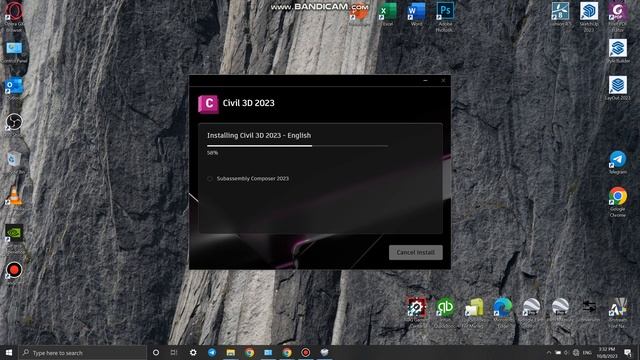
Task: Open the notification action center
Action: 628,353
